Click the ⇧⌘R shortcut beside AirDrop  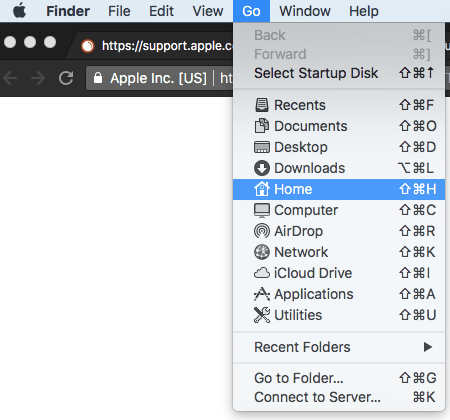click(417, 231)
